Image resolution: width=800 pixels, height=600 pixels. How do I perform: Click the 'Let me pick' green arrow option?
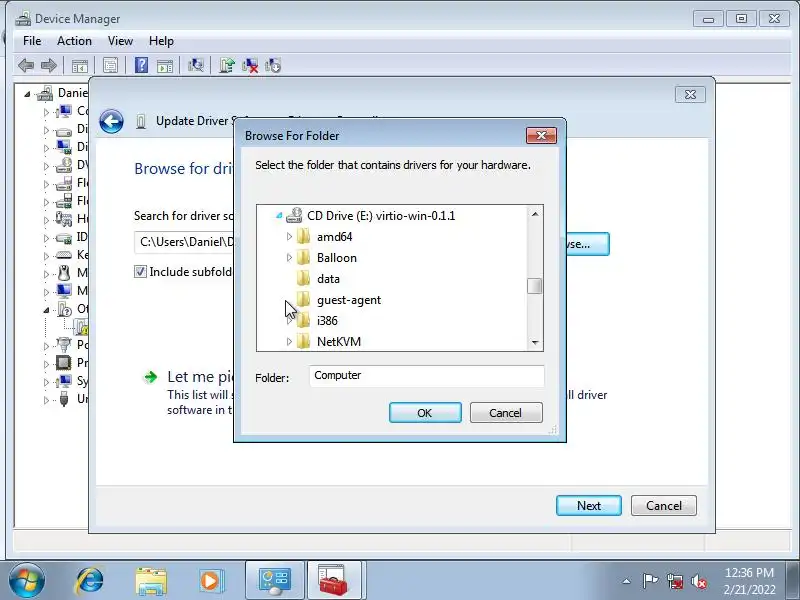coord(151,378)
